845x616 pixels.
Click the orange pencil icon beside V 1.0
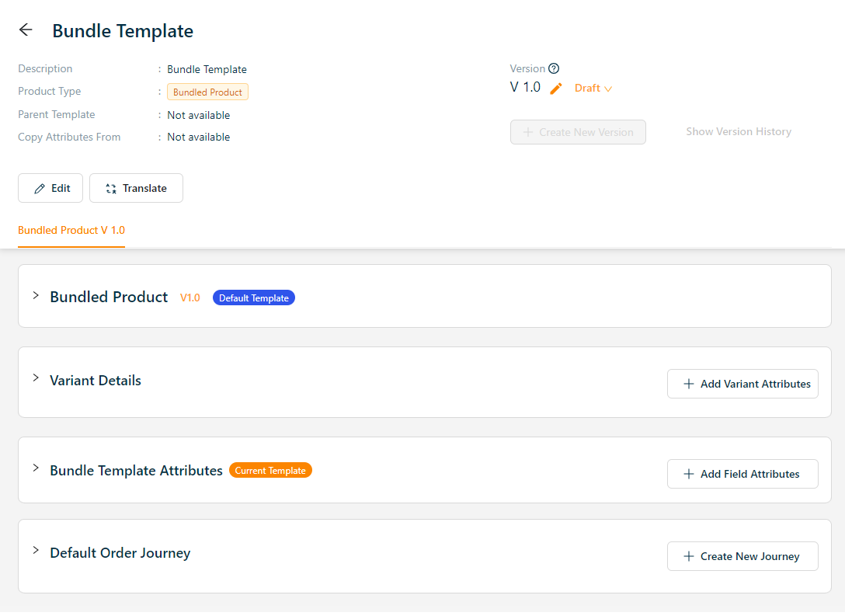coord(555,89)
